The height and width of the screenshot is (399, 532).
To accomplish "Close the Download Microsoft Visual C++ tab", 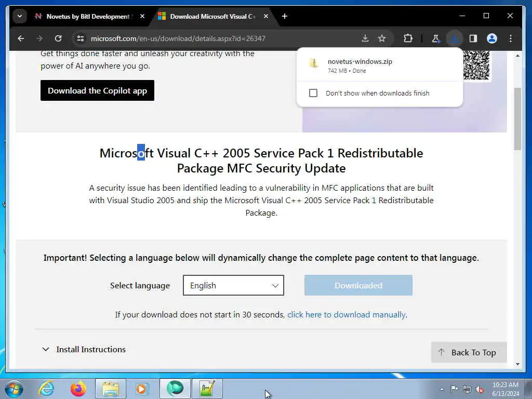I will (x=266, y=16).
